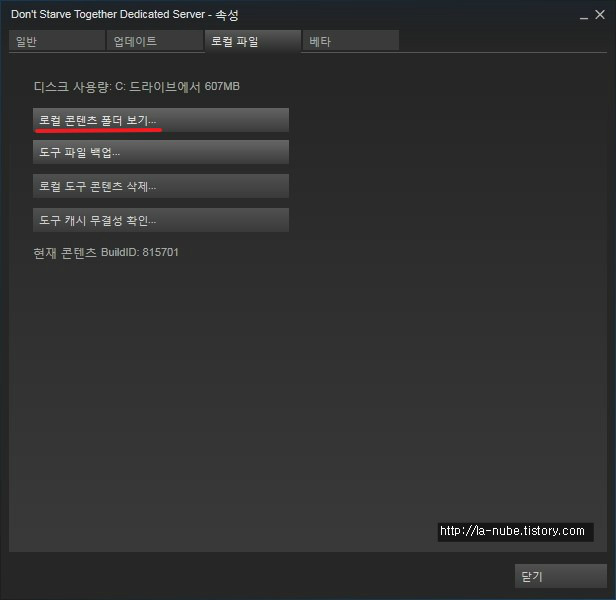Image resolution: width=616 pixels, height=600 pixels.
Task: Click the 디스크 사용량 label text
Action: tap(73, 86)
